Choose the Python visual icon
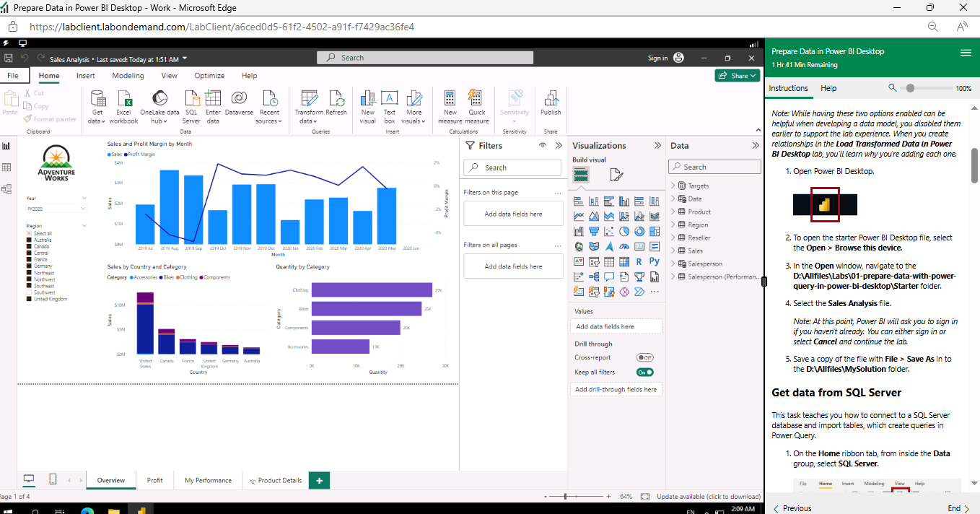This screenshot has height=514, width=980. (655, 261)
